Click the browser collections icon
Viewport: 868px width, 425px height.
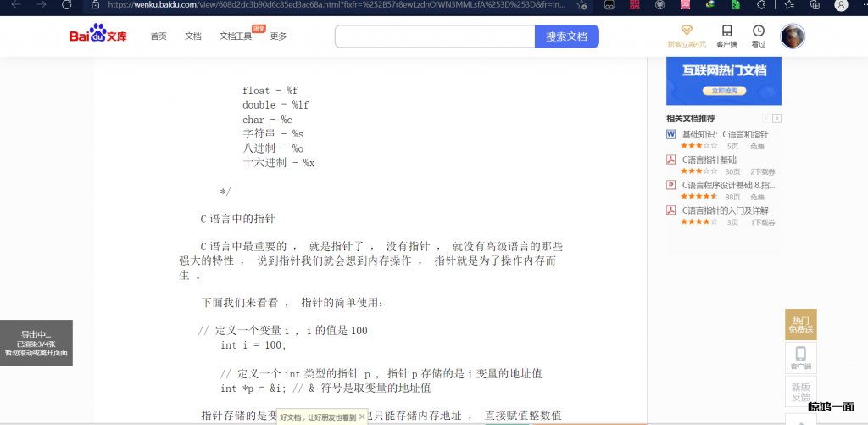tap(815, 5)
